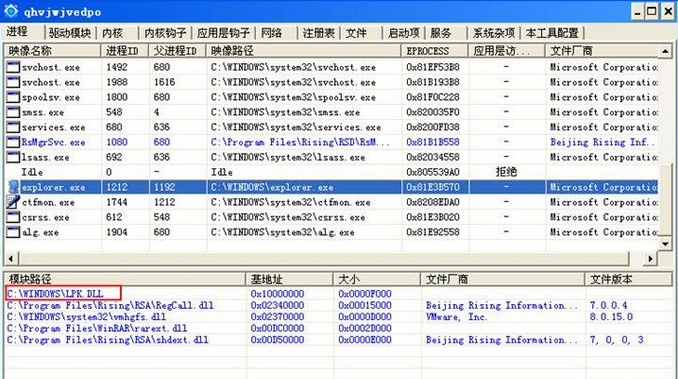The image size is (678, 379).
Task: Sort by 父进程ID column header
Action: pos(178,51)
